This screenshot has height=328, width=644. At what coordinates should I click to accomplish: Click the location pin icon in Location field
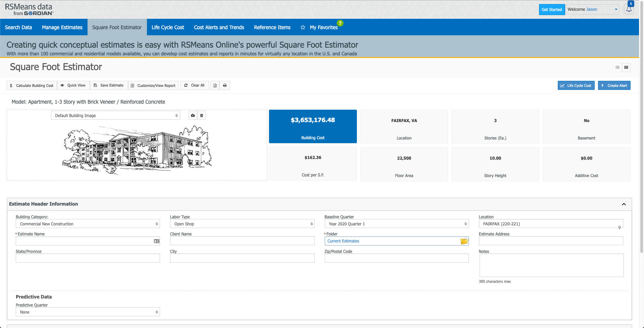pos(620,227)
